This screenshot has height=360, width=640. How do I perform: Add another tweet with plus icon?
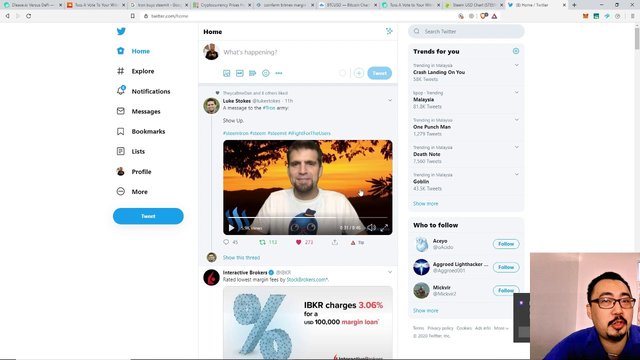(x=359, y=73)
